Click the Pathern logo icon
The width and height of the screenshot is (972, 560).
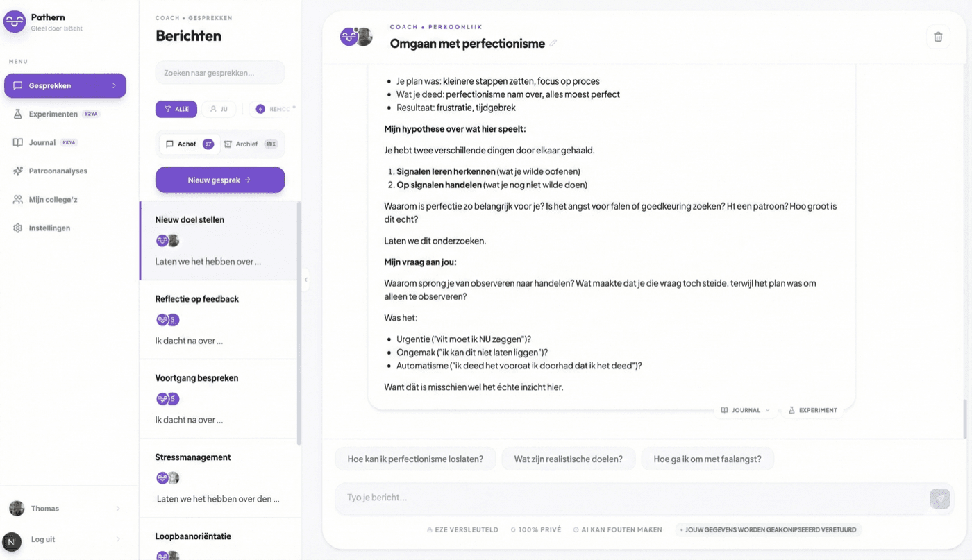(x=14, y=21)
